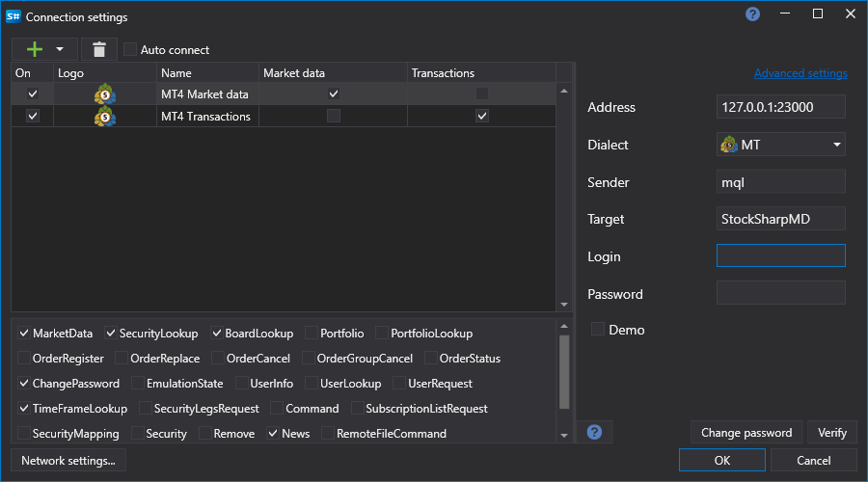Toggle On checkbox for MT4 Market data
The width and height of the screenshot is (868, 482).
(x=33, y=94)
